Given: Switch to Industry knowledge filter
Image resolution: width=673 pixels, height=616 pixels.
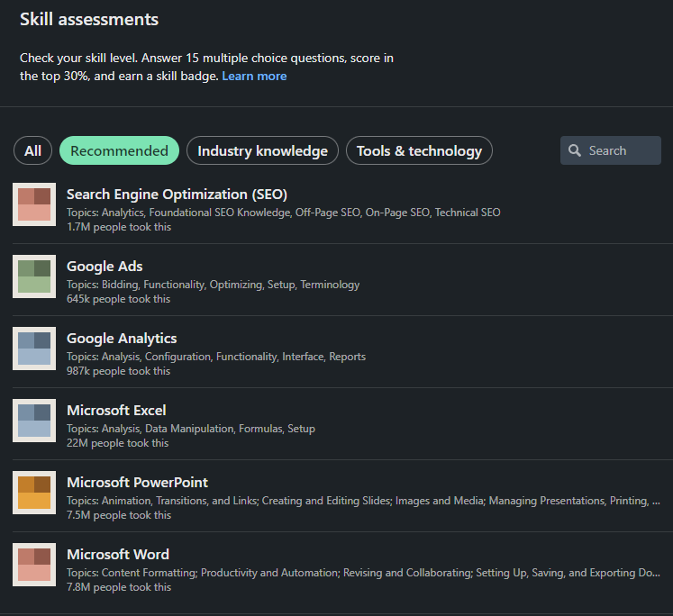Looking at the screenshot, I should pos(262,150).
